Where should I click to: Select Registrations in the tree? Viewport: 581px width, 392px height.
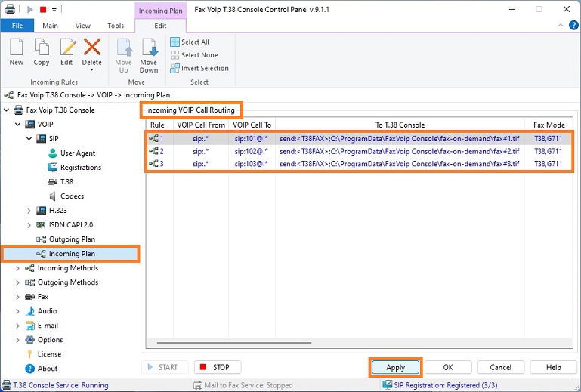[x=74, y=168]
